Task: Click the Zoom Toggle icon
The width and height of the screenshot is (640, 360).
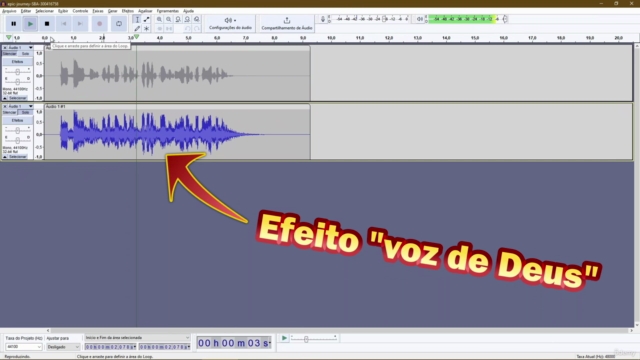Action: pos(197,20)
